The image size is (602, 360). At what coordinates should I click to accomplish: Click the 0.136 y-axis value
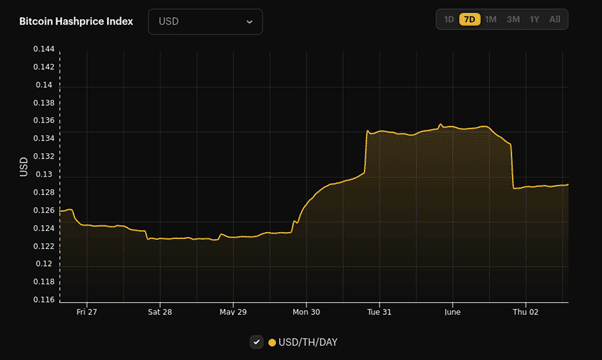coord(44,120)
